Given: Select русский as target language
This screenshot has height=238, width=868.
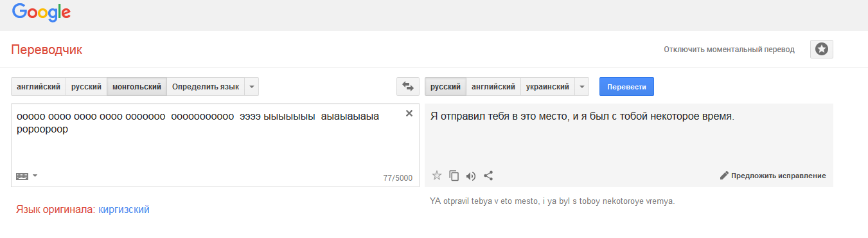Looking at the screenshot, I should point(445,86).
